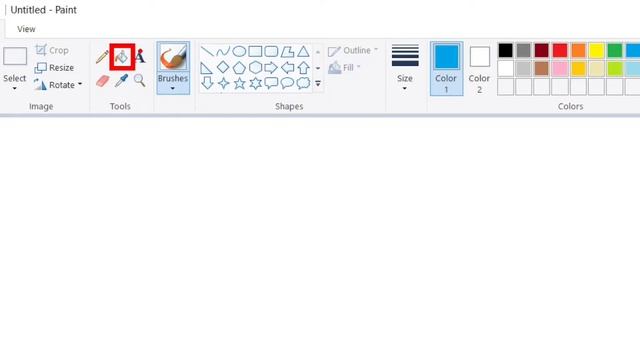Viewport: 640px width, 360px height.
Task: Choose the Left arrow shape
Action: pyautogui.click(x=287, y=68)
